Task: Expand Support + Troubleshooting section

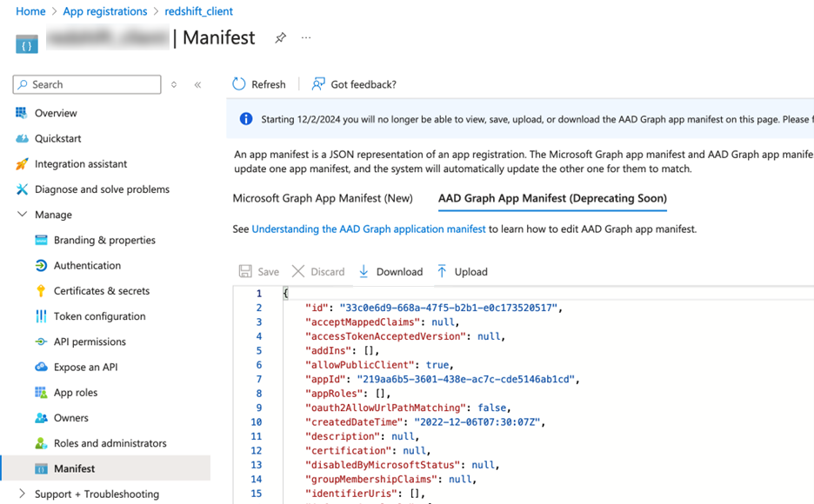Action: [x=23, y=494]
